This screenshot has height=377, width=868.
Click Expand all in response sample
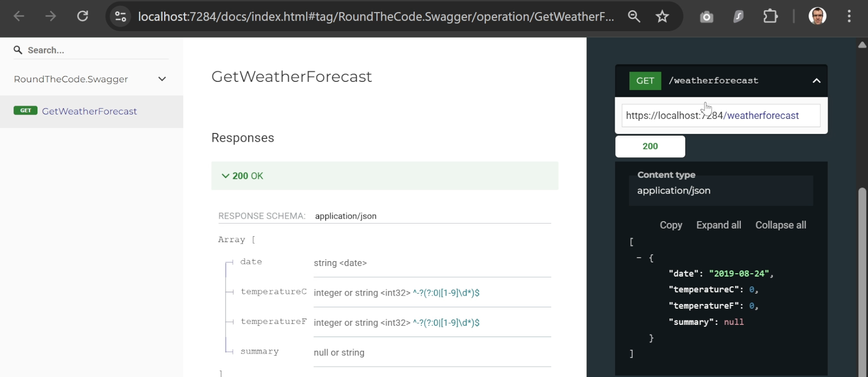point(718,225)
